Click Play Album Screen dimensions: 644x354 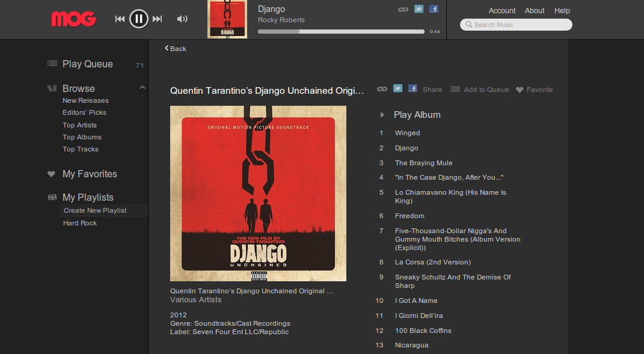point(417,115)
